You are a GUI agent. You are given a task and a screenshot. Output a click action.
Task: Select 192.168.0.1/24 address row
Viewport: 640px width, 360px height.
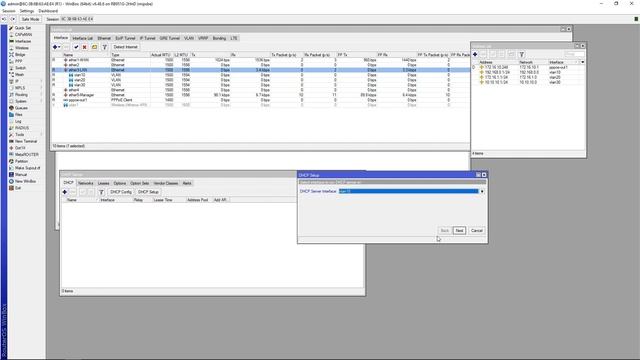pyautogui.click(x=529, y=72)
